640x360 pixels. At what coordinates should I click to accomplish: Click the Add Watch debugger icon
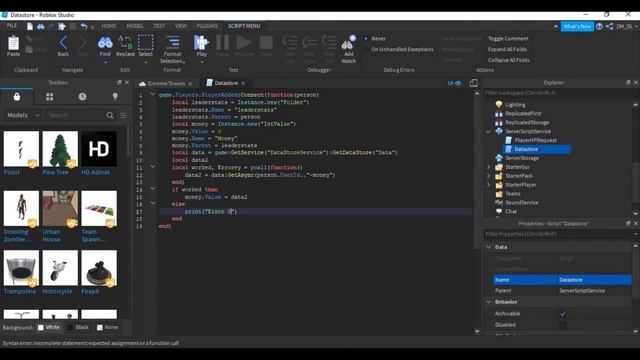(349, 43)
